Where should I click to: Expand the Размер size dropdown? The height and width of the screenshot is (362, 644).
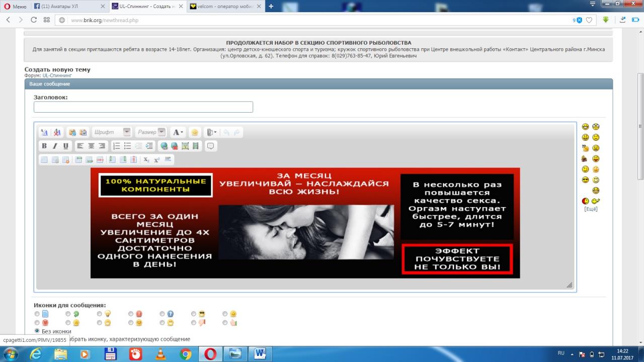point(161,132)
